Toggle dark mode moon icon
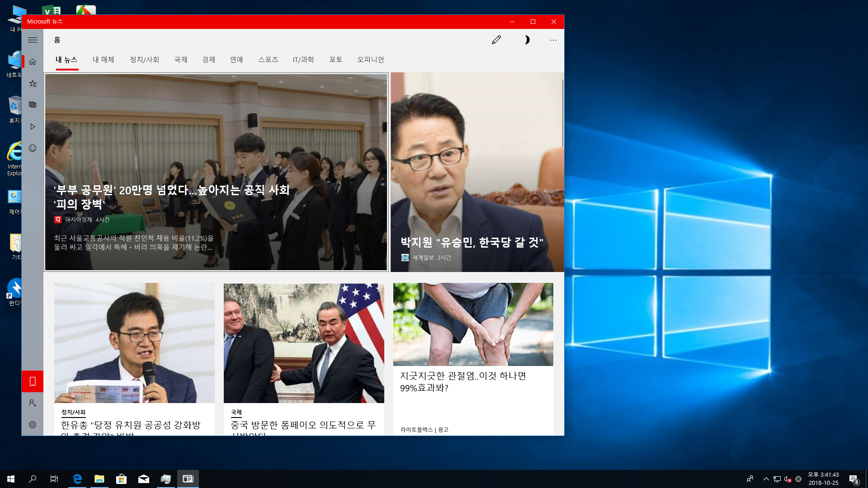The width and height of the screenshot is (868, 488). pos(527,40)
